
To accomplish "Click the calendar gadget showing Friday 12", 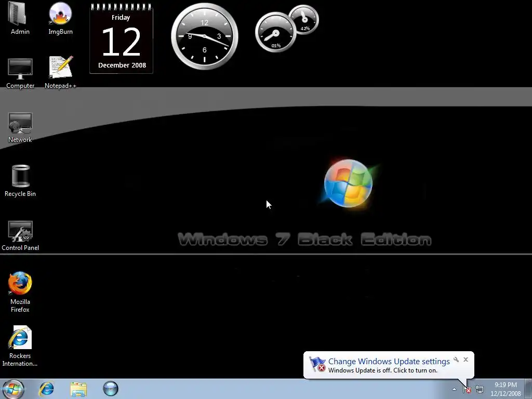I will [x=122, y=38].
